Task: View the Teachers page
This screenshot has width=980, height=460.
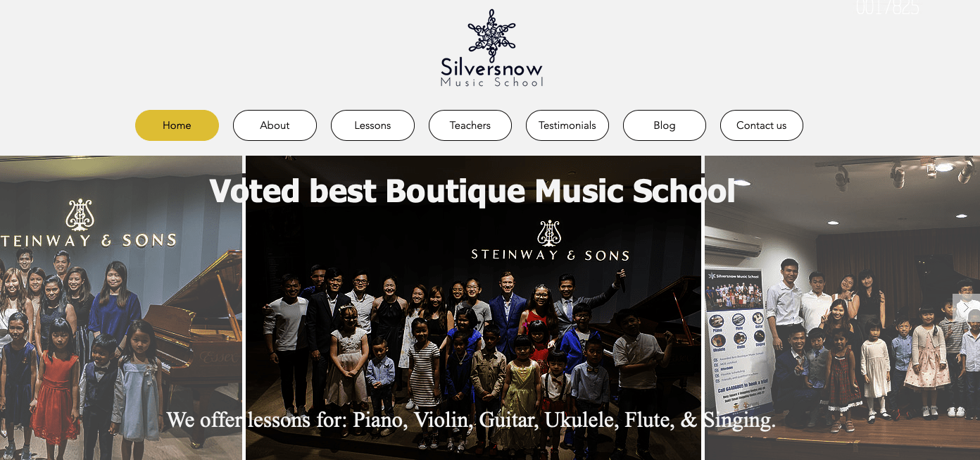Action: click(x=470, y=125)
